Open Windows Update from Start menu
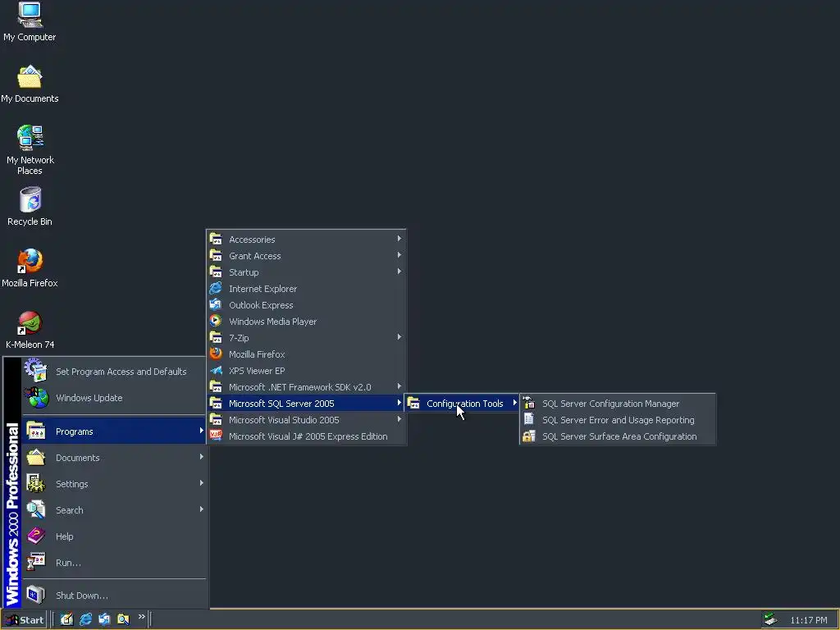The image size is (840, 630). [x=114, y=398]
